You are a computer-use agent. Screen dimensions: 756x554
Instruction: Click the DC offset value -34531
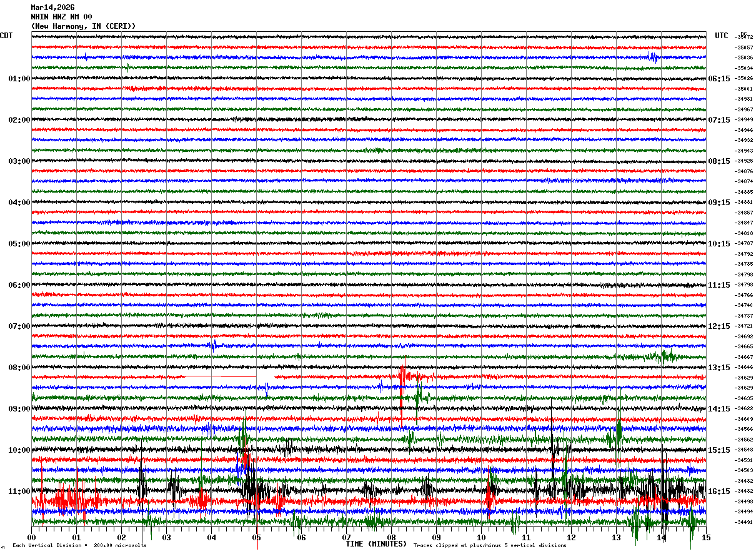[744, 460]
